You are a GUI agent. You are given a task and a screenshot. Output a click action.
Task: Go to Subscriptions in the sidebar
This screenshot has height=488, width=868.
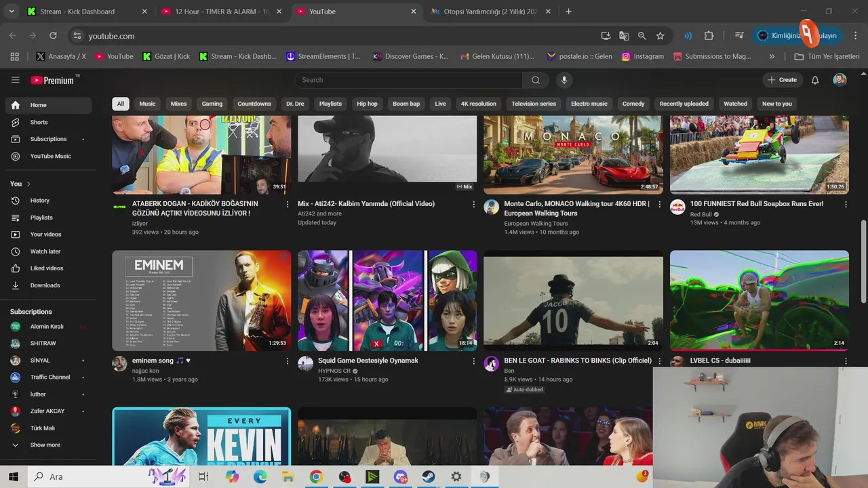pyautogui.click(x=47, y=139)
